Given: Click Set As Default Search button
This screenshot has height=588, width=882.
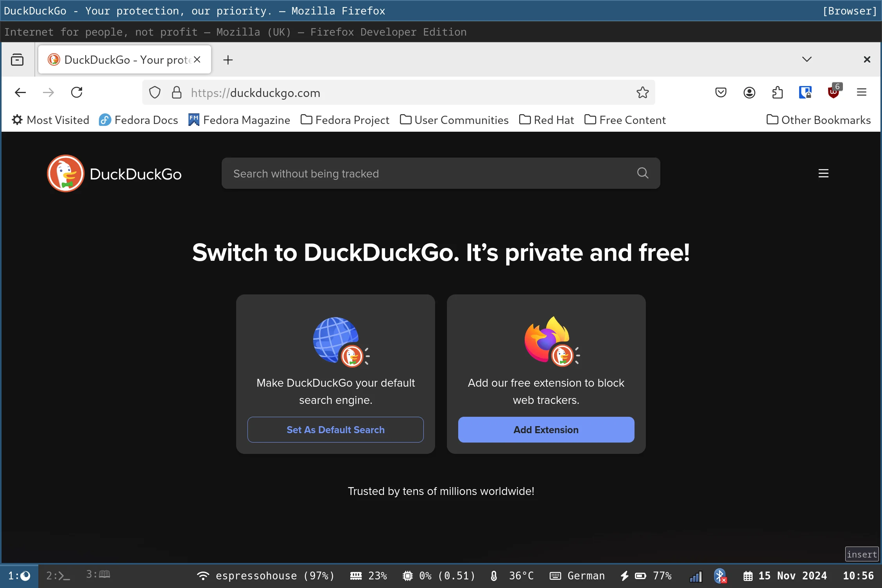Looking at the screenshot, I should click(x=335, y=430).
